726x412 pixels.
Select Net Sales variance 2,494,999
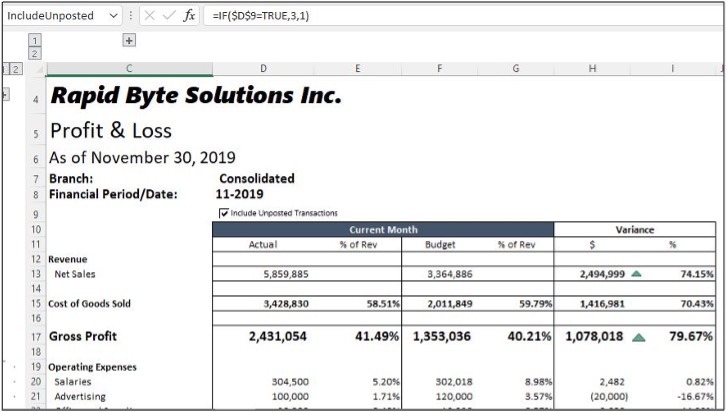602,274
